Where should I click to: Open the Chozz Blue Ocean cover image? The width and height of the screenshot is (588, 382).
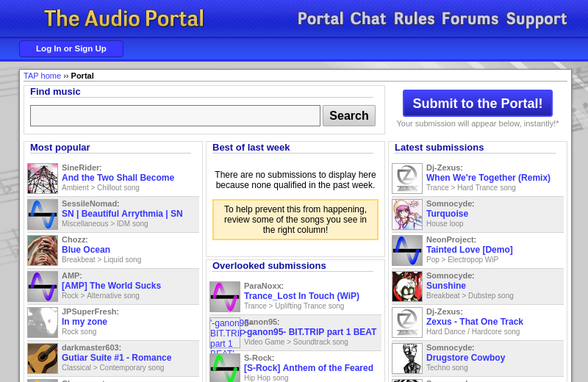pyautogui.click(x=43, y=251)
